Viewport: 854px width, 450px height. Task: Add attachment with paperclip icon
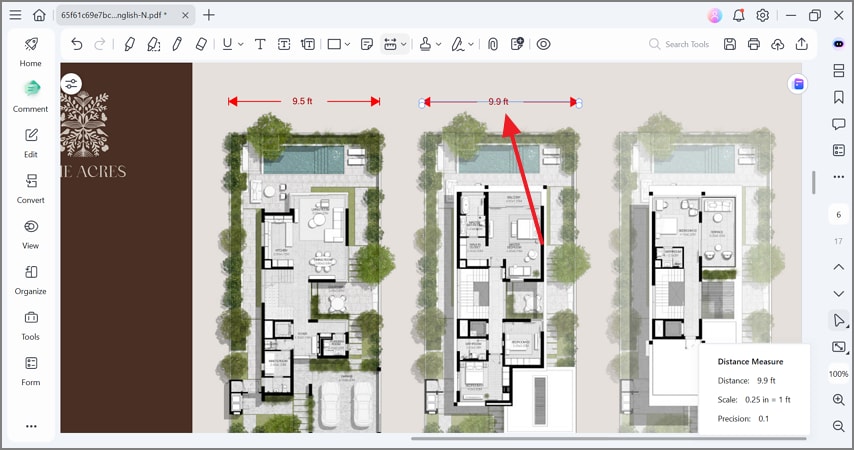click(493, 44)
